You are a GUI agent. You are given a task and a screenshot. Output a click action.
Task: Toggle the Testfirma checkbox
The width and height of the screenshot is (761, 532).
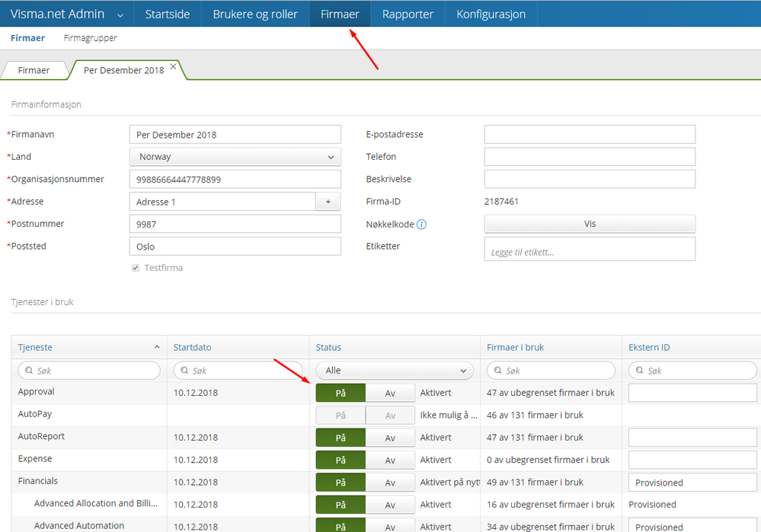click(136, 268)
